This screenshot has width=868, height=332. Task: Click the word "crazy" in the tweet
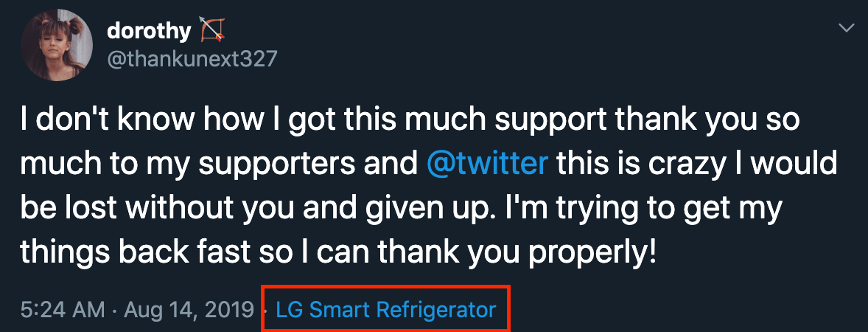point(674,162)
